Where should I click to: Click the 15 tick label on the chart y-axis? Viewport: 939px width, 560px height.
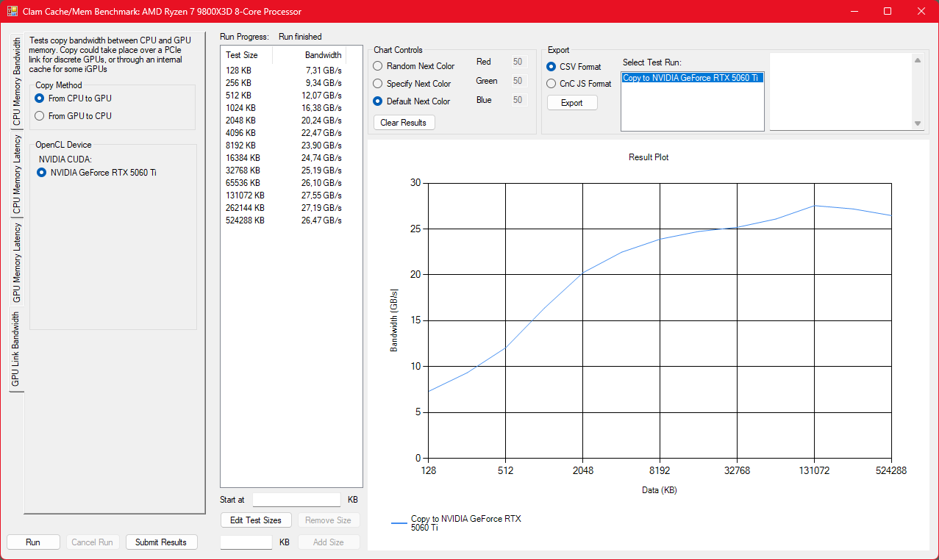(x=415, y=320)
